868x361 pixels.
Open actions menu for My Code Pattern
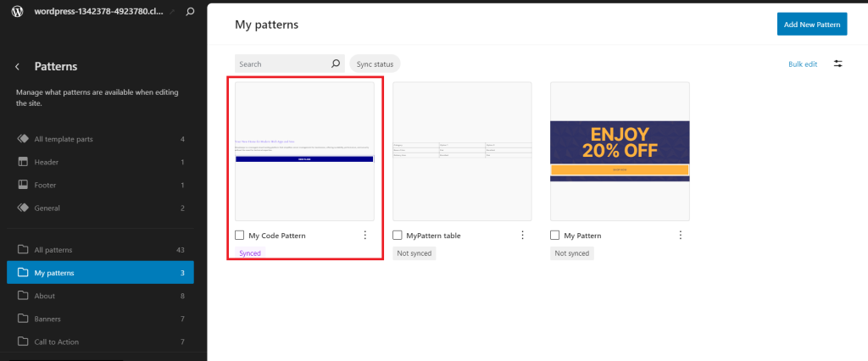click(x=364, y=236)
